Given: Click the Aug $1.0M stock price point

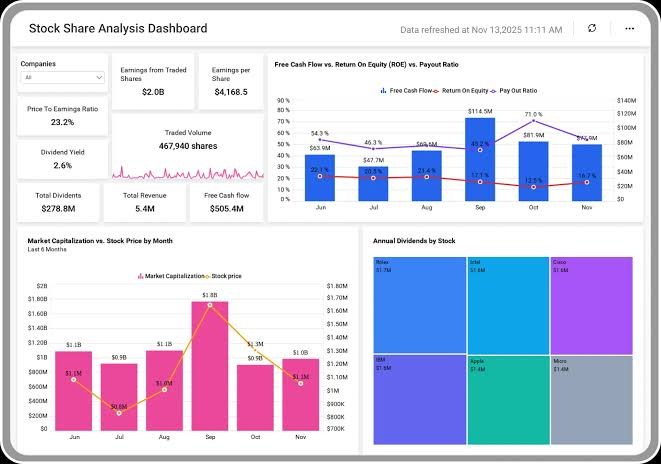Looking at the screenshot, I should pos(164,390).
